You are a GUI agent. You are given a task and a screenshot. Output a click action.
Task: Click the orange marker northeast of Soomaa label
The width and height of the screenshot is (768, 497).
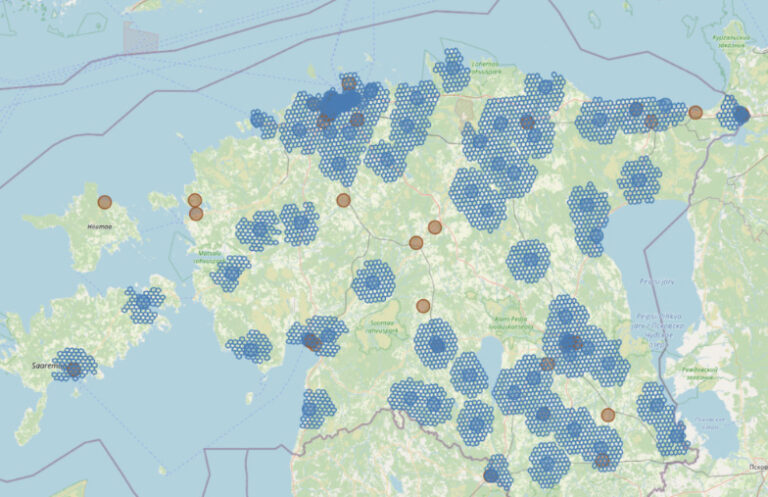click(x=423, y=305)
